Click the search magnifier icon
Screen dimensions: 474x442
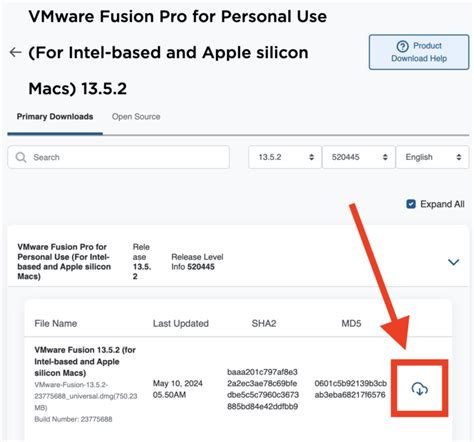21,157
